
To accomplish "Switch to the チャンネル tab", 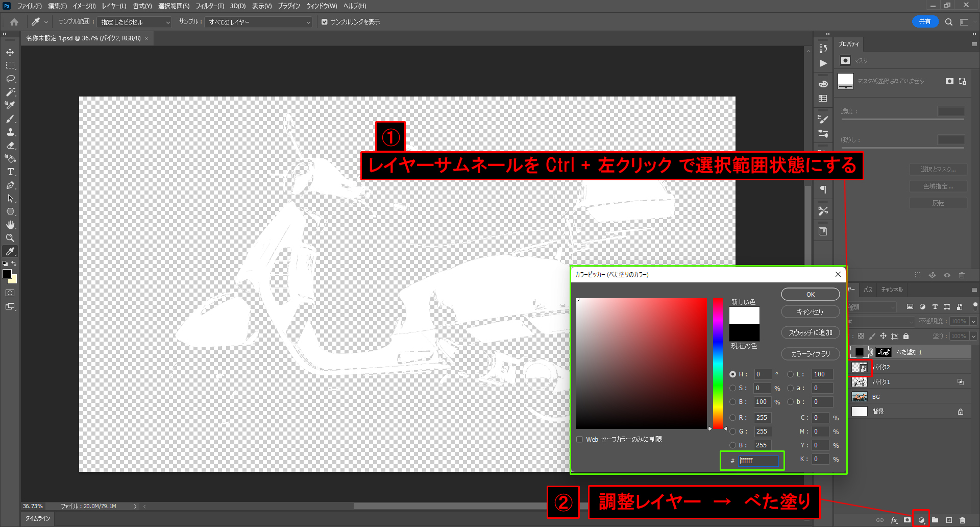I will click(892, 290).
